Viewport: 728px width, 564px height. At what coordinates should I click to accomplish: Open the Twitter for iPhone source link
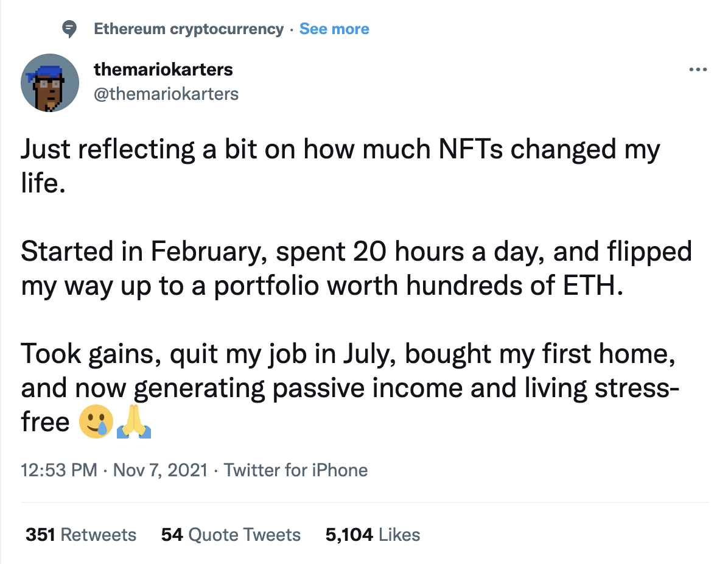296,470
